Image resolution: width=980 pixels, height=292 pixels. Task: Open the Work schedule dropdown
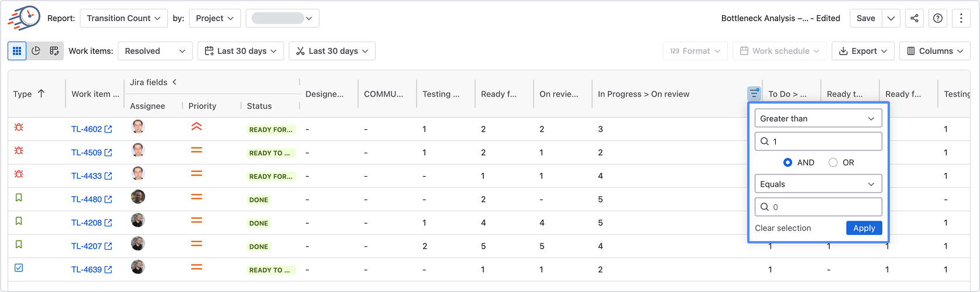[x=780, y=51]
